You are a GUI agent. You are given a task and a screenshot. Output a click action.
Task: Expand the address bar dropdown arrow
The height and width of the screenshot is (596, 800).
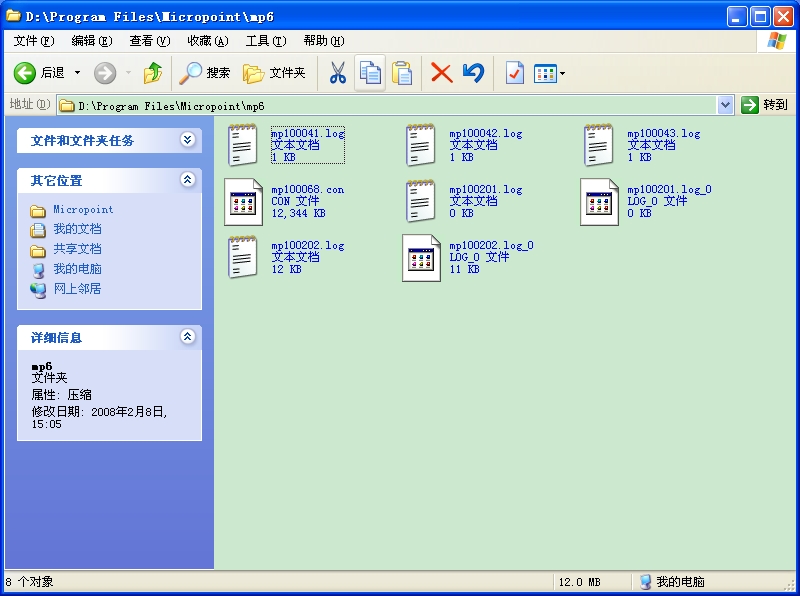coord(725,106)
